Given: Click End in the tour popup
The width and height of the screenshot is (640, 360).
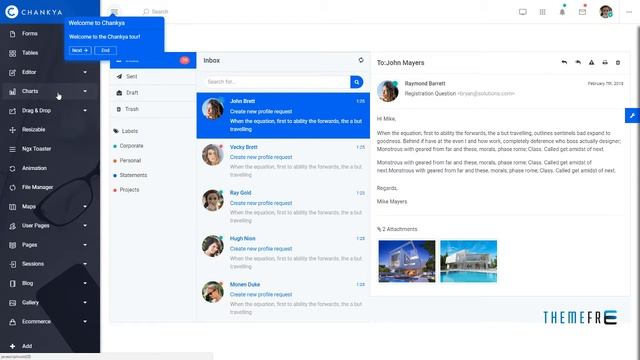Looking at the screenshot, I should (106, 51).
